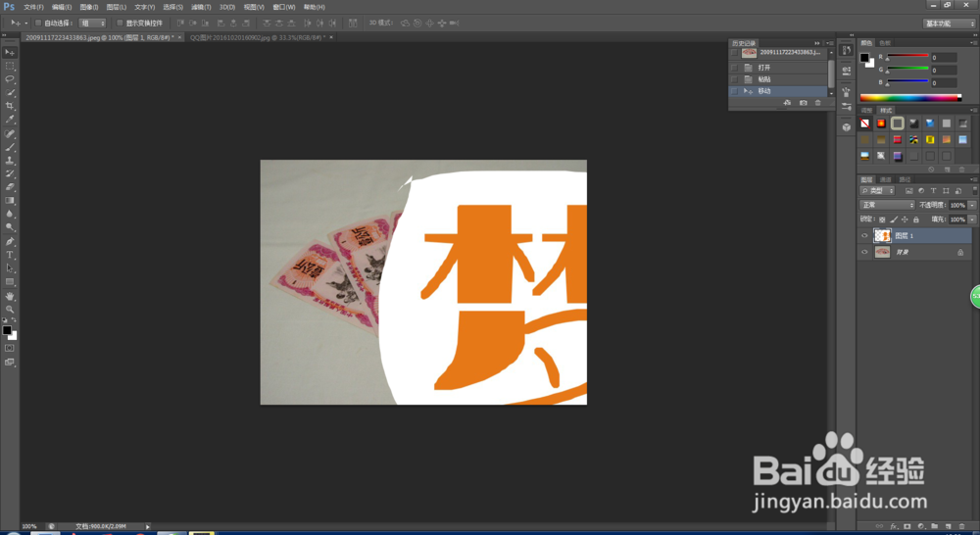
Task: Select the Lasso tool
Action: click(10, 79)
